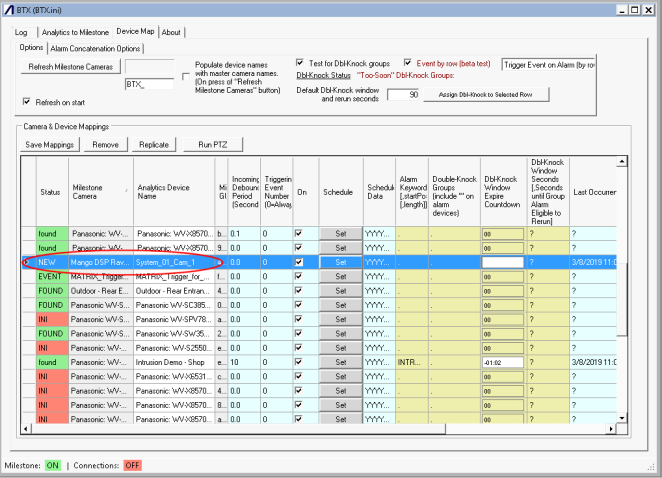Click System_01_Cam_1 device name cell

pos(174,262)
